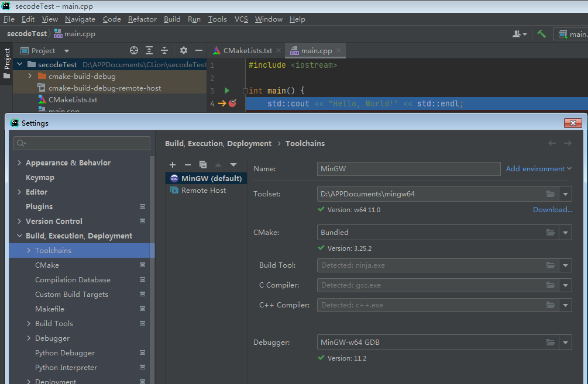Open main run configuration selector
The width and height of the screenshot is (588, 384).
(x=572, y=34)
